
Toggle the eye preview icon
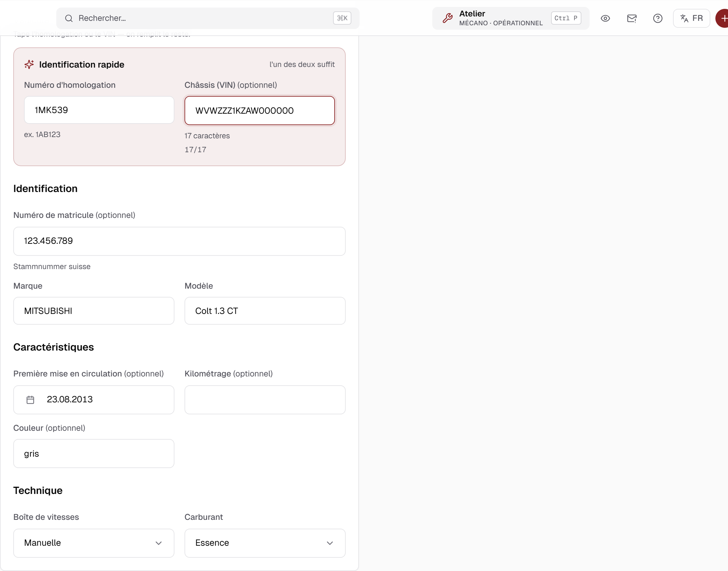pyautogui.click(x=605, y=18)
